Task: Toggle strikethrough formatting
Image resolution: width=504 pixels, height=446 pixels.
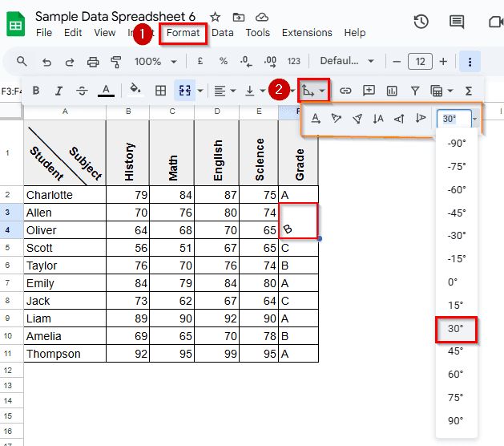Action: point(82,91)
